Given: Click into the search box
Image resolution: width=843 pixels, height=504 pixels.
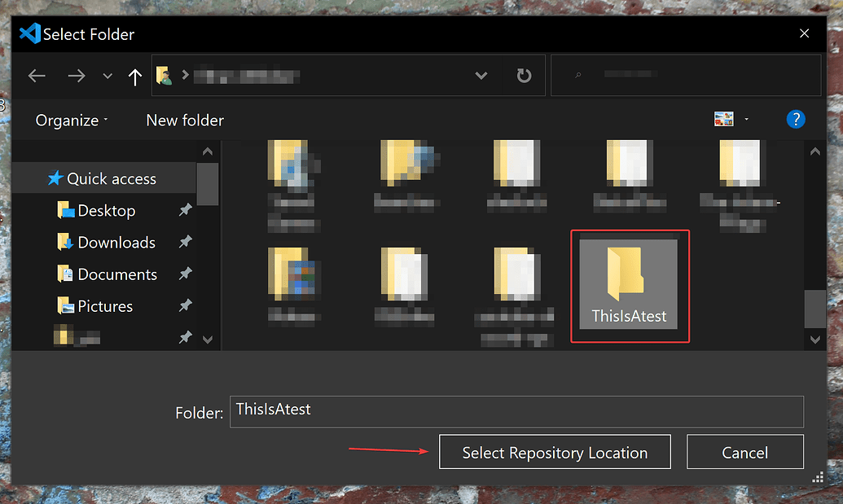Looking at the screenshot, I should [686, 75].
